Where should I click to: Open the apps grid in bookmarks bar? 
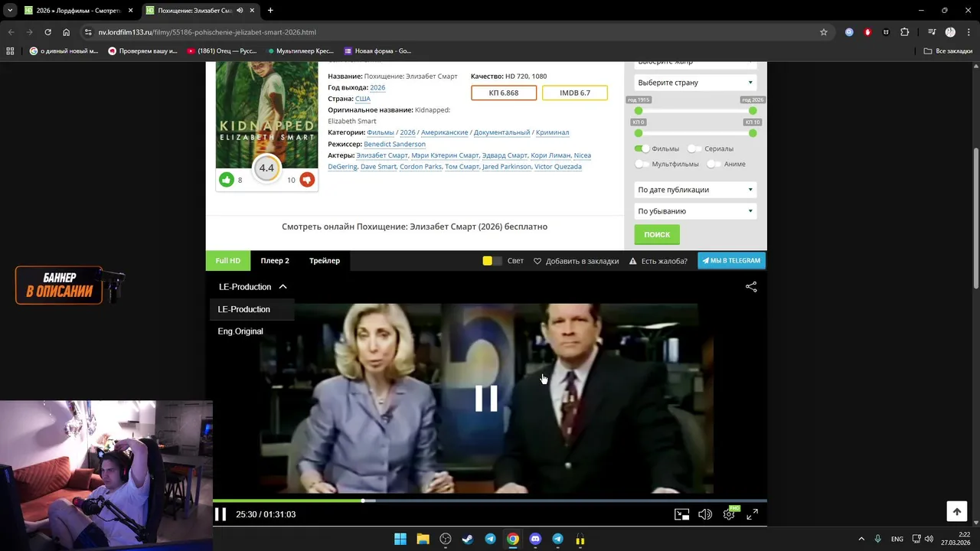pyautogui.click(x=10, y=51)
